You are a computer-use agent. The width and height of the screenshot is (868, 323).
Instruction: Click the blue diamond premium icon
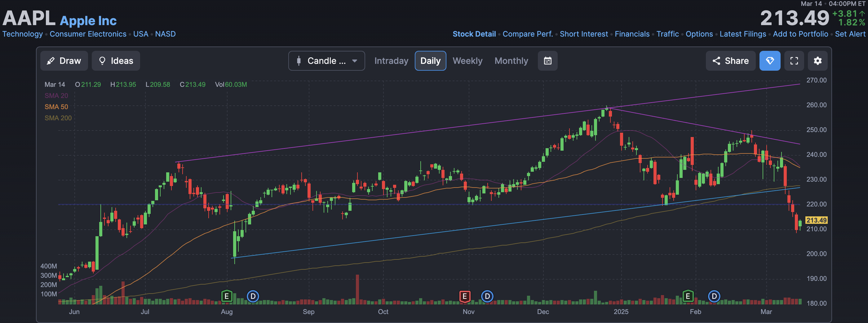tap(770, 61)
